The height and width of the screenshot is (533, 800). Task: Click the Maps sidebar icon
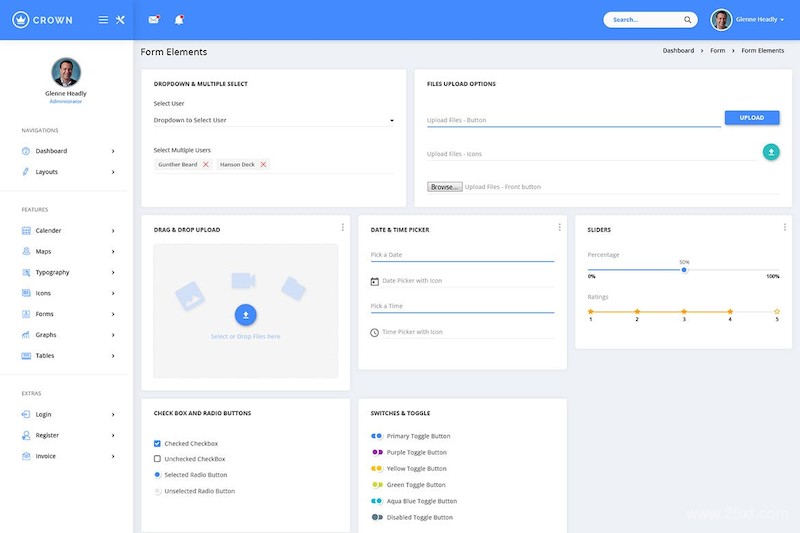[26, 251]
